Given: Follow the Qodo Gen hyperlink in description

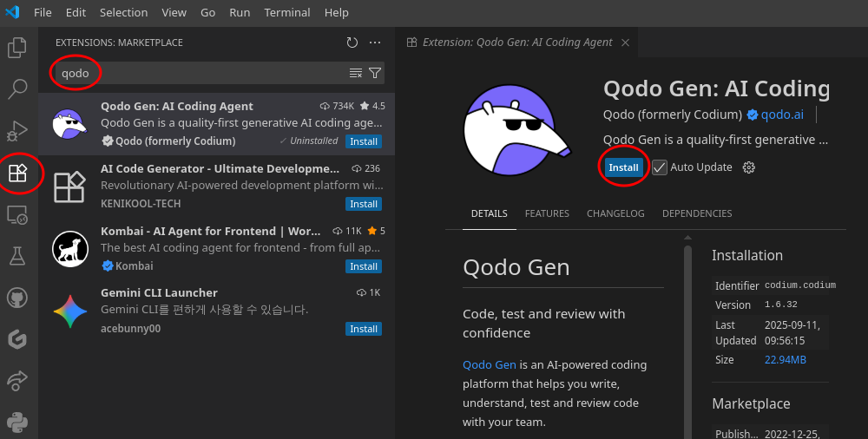Looking at the screenshot, I should coord(490,364).
